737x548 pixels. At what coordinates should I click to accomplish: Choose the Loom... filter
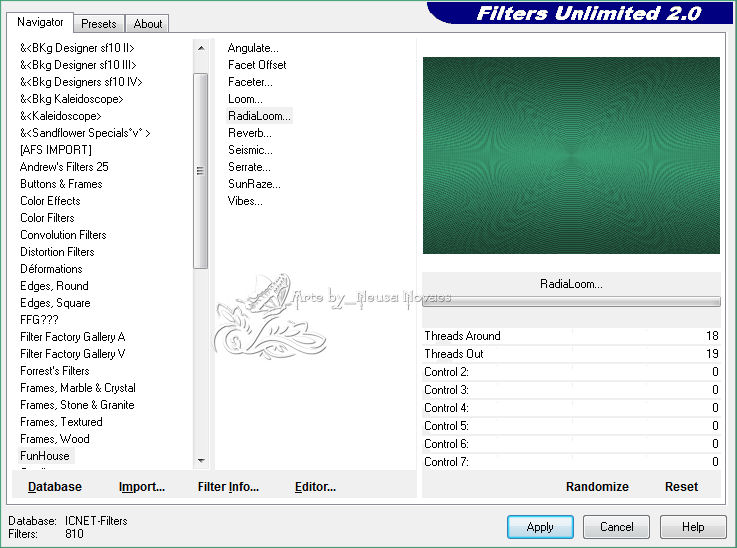[245, 99]
